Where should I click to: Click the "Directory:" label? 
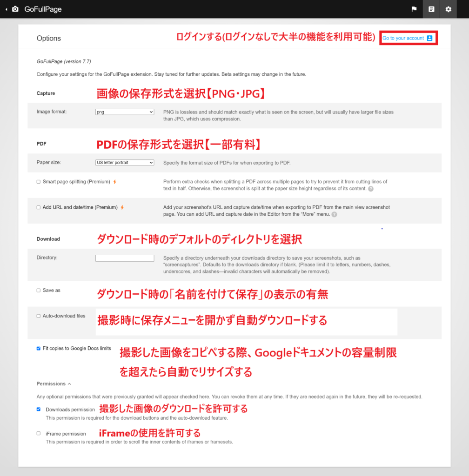(47, 258)
